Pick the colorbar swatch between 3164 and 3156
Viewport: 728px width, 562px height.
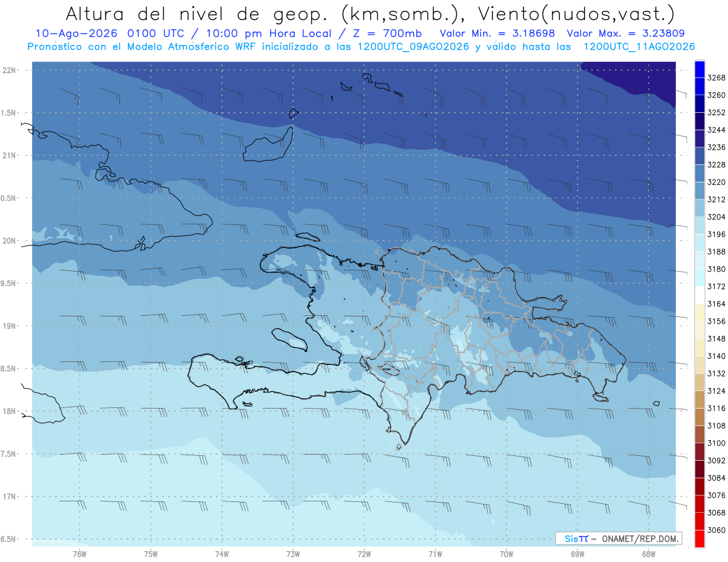pos(699,313)
